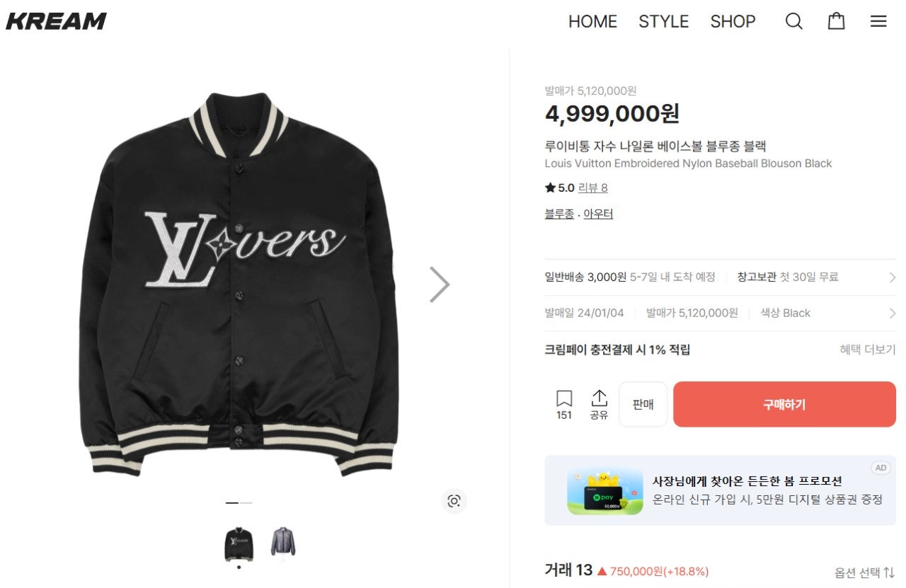Open image search lens icon
Image resolution: width=906 pixels, height=588 pixels.
454,501
